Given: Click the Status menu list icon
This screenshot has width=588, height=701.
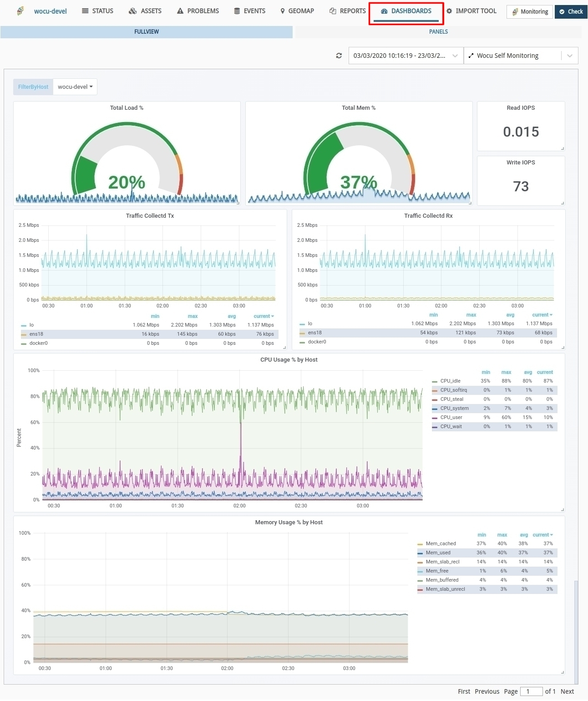Looking at the screenshot, I should (85, 11).
